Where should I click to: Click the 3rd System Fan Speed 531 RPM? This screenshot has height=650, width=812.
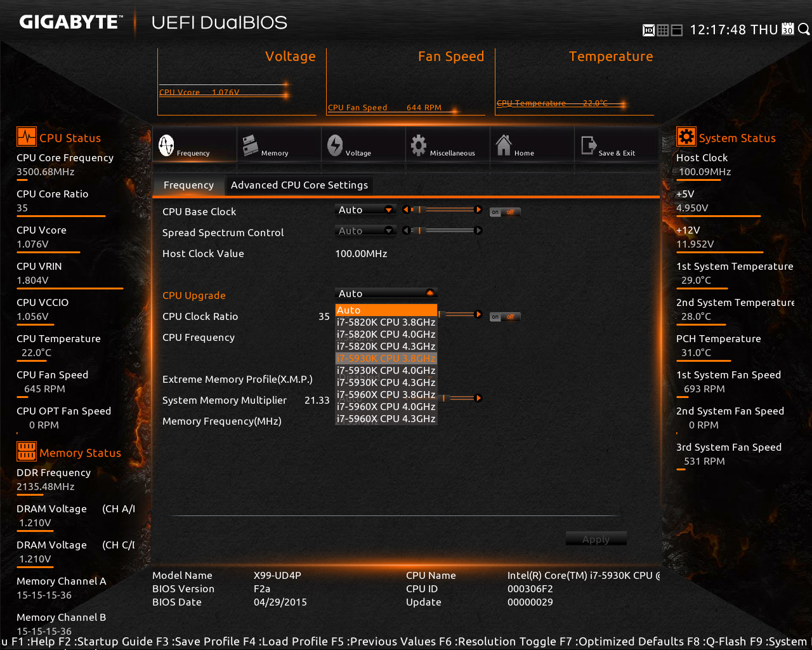704,461
